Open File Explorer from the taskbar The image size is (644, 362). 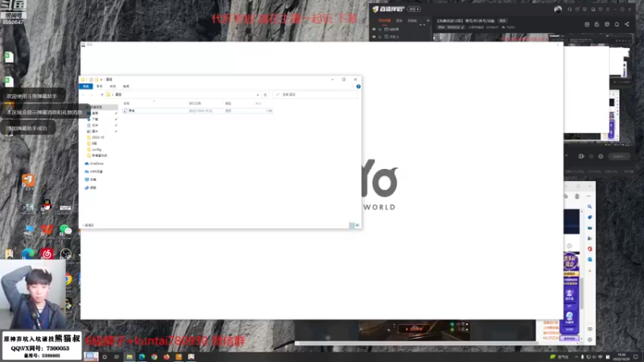click(x=130, y=356)
